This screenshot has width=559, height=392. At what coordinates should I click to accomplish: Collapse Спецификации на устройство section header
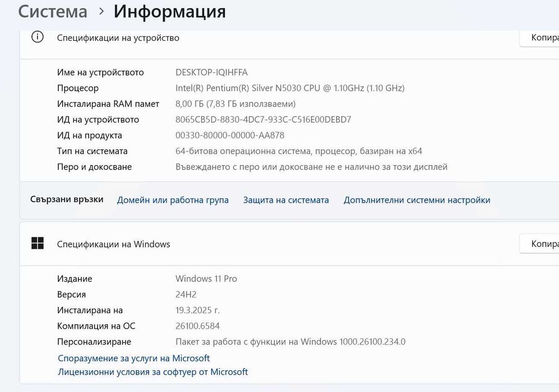(289, 44)
